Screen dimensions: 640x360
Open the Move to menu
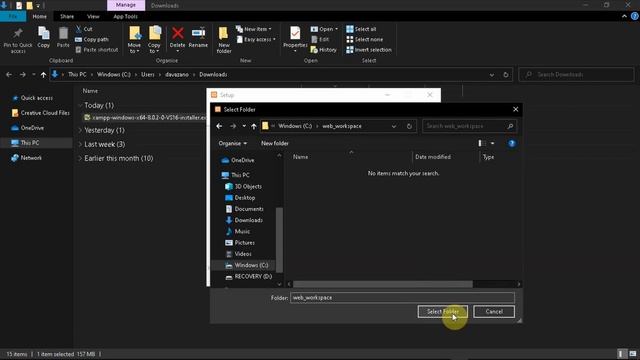tap(134, 40)
